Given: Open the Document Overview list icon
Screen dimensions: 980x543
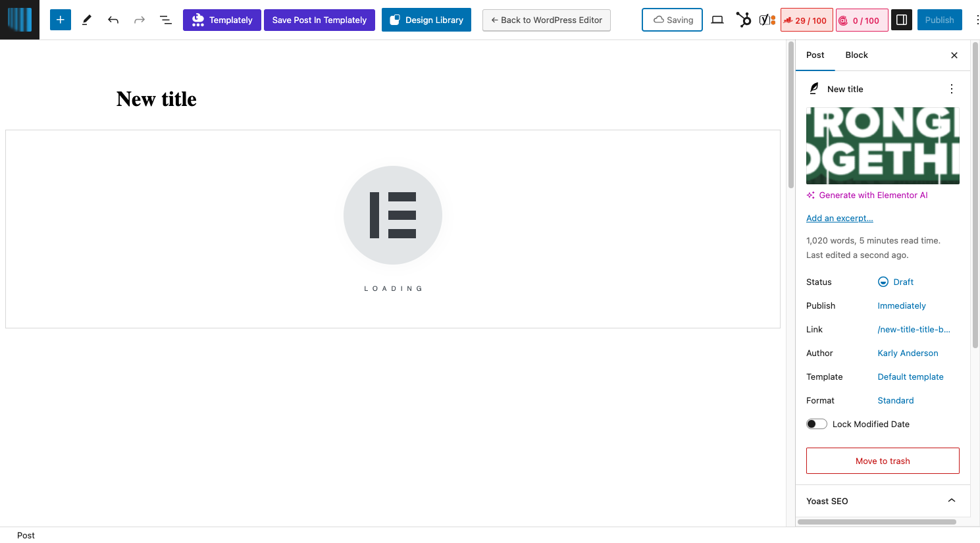Looking at the screenshot, I should tap(166, 20).
